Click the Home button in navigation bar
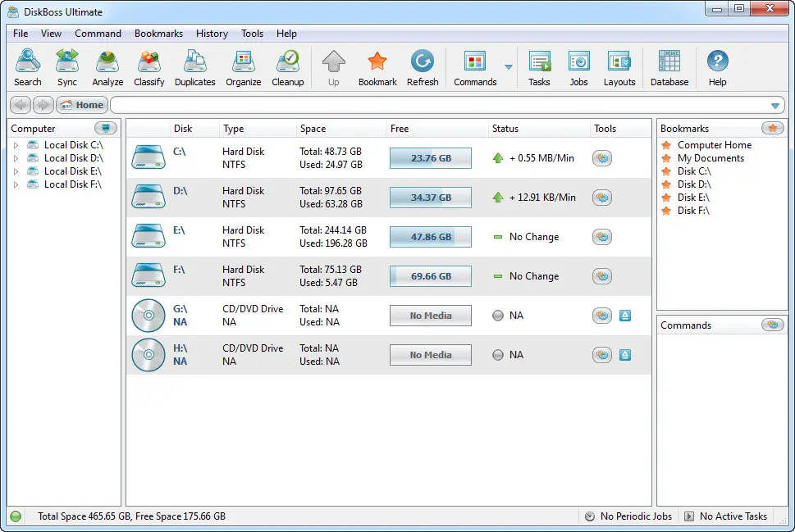The height and width of the screenshot is (532, 795). 82,105
